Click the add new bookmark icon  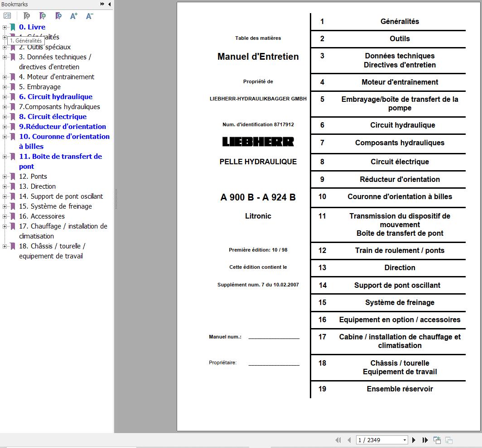[x=43, y=16]
